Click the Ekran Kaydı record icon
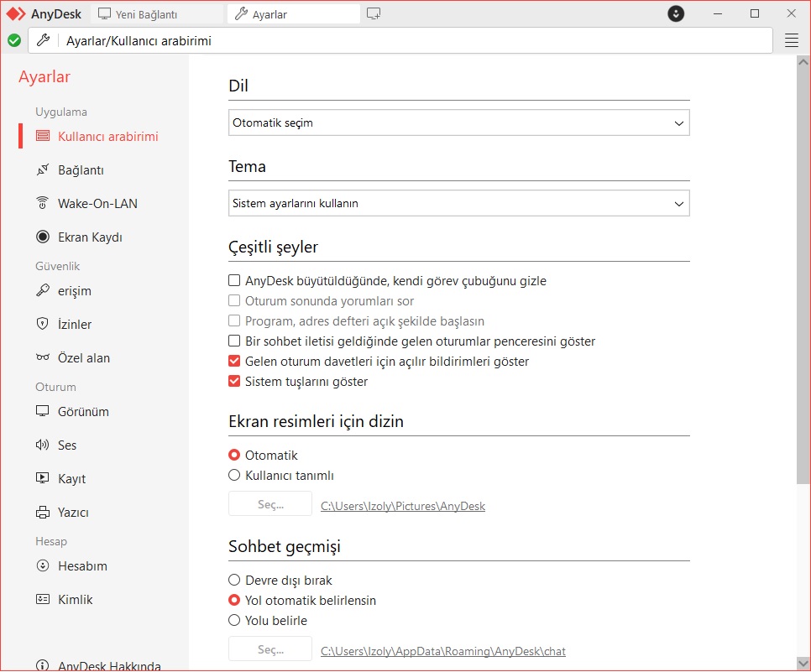Viewport: 811px width, 672px height. pyautogui.click(x=43, y=237)
